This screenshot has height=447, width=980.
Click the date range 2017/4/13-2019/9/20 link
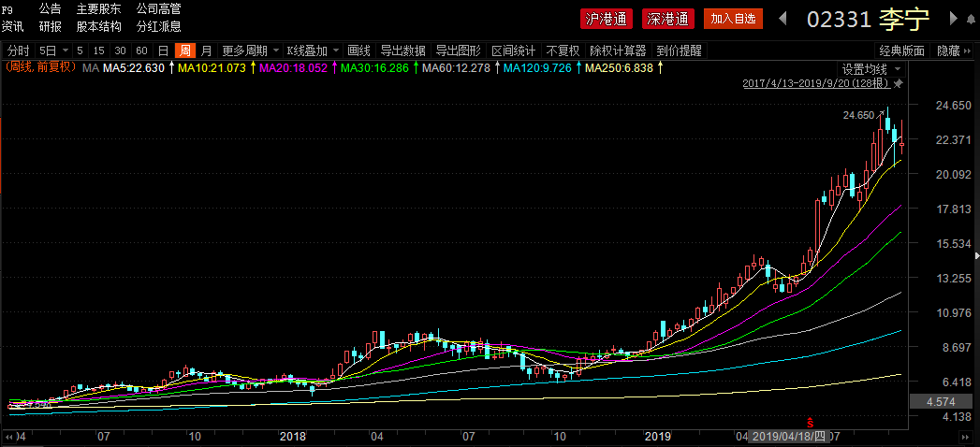click(x=817, y=83)
